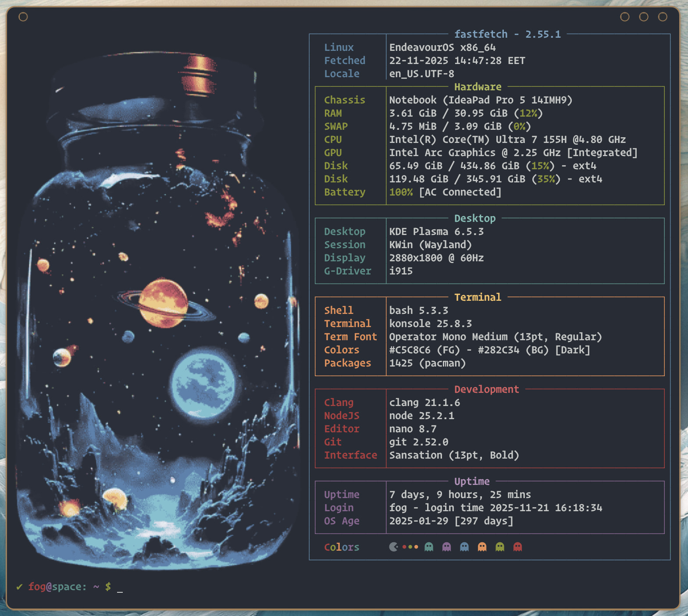This screenshot has width=688, height=616.
Task: Click the rightmost circle in the title bar
Action: [663, 17]
